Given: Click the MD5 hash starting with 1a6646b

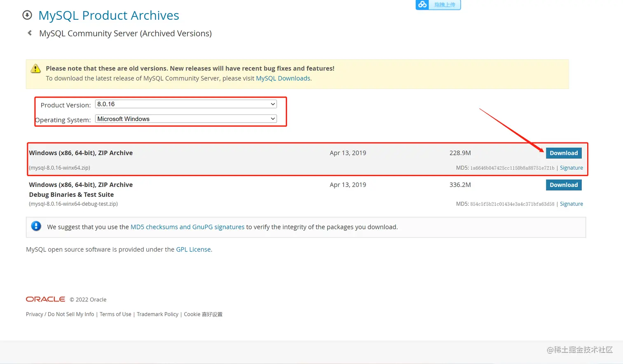Looking at the screenshot, I should click(x=513, y=168).
